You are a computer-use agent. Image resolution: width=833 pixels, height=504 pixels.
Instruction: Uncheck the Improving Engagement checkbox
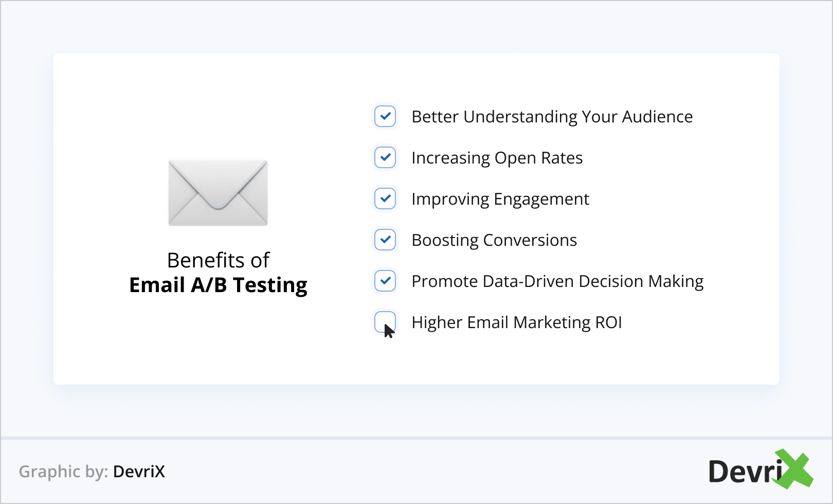385,199
